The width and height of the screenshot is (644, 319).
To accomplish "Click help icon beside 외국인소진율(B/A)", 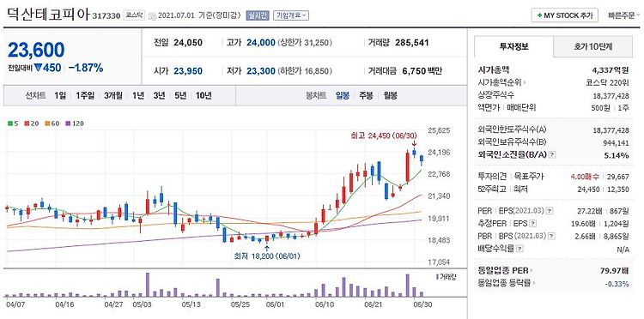I will point(552,155).
